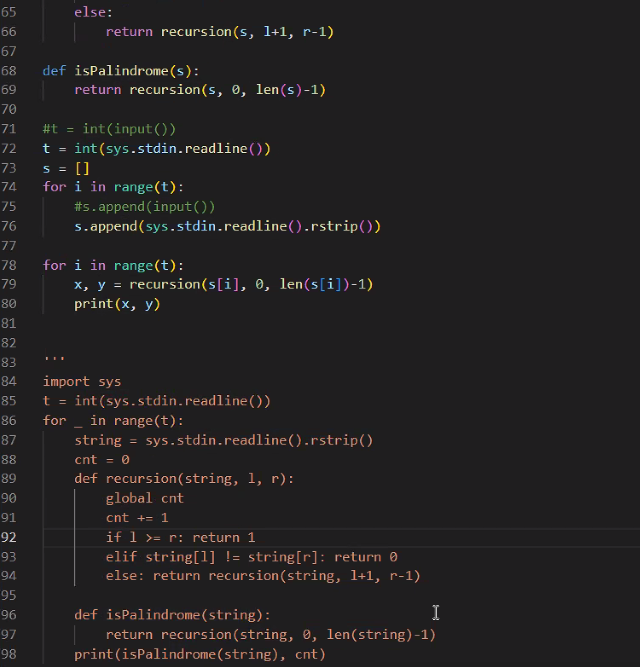
Task: Click 's.append(sys.stdin.readline().rstrip())' on line 76
Action: click(228, 226)
